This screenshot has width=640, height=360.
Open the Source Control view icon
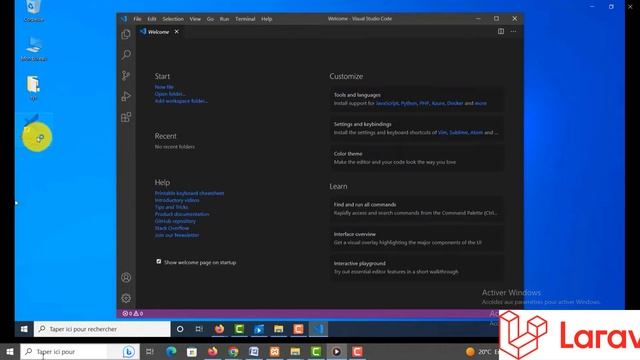click(x=126, y=76)
